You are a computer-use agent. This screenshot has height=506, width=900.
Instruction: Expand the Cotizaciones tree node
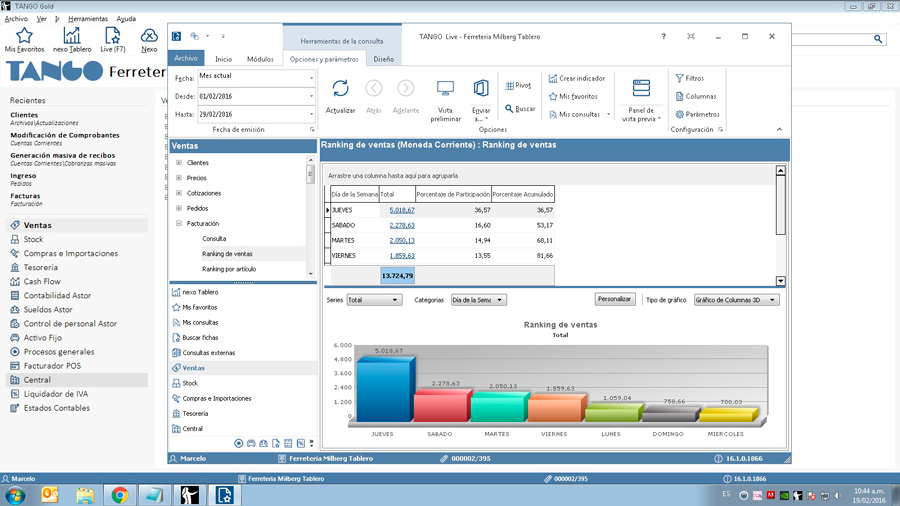(179, 193)
